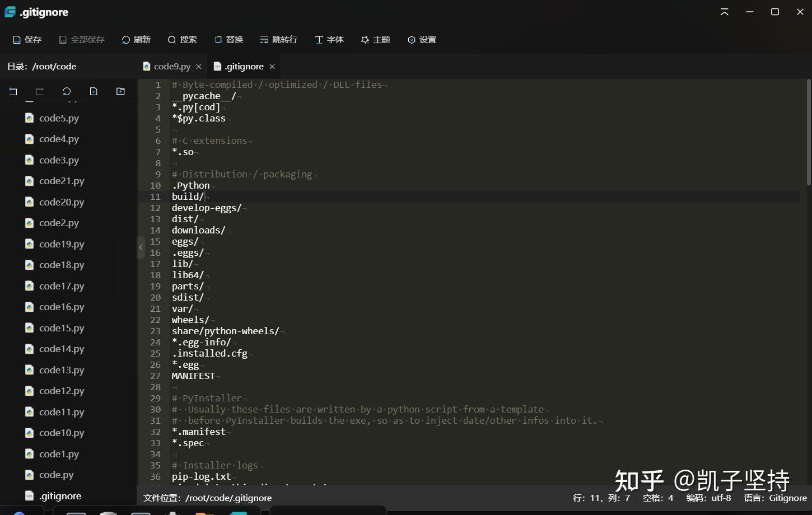Open find and replace 替换

228,39
